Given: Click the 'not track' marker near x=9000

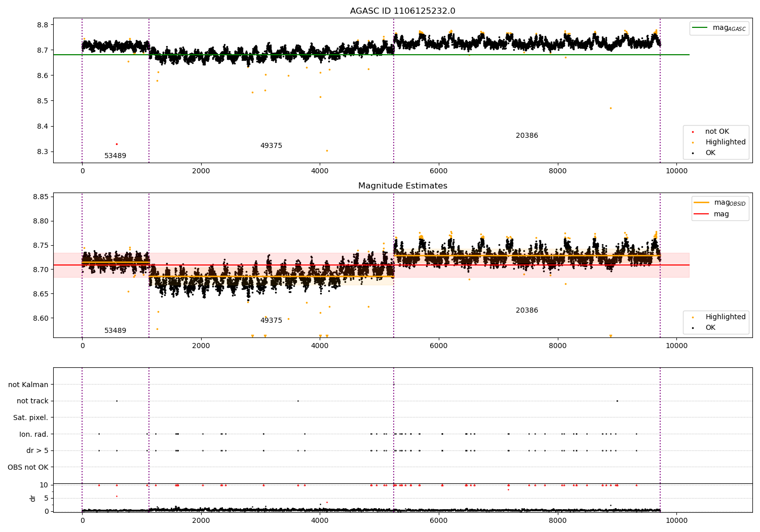Looking at the screenshot, I should pyautogui.click(x=617, y=401).
